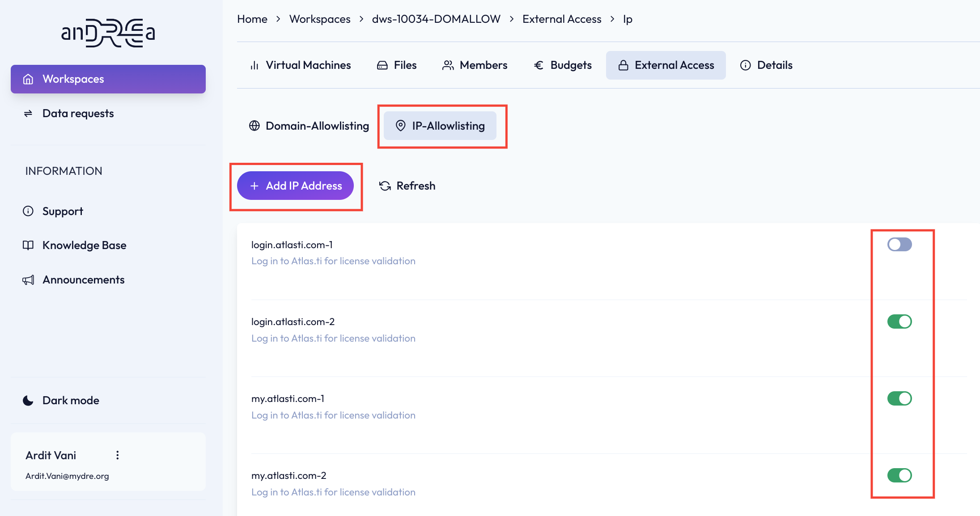Click the Workspaces home icon in sidebar
Viewport: 980px width, 516px height.
coord(28,79)
